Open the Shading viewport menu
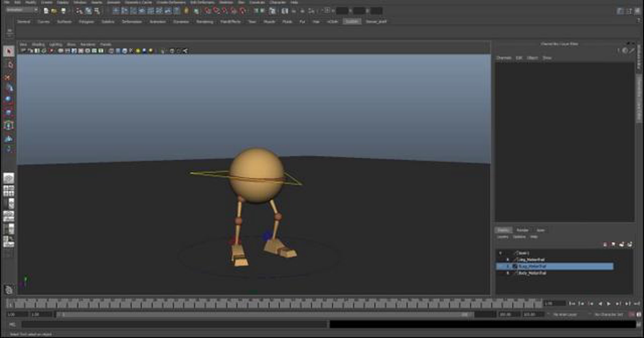This screenshot has width=644, height=338. pos(38,44)
